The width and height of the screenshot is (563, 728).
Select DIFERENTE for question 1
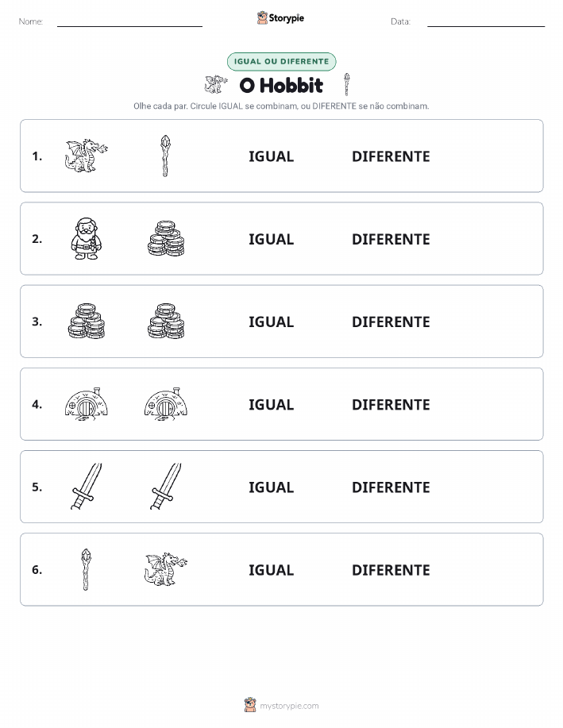pyautogui.click(x=391, y=156)
